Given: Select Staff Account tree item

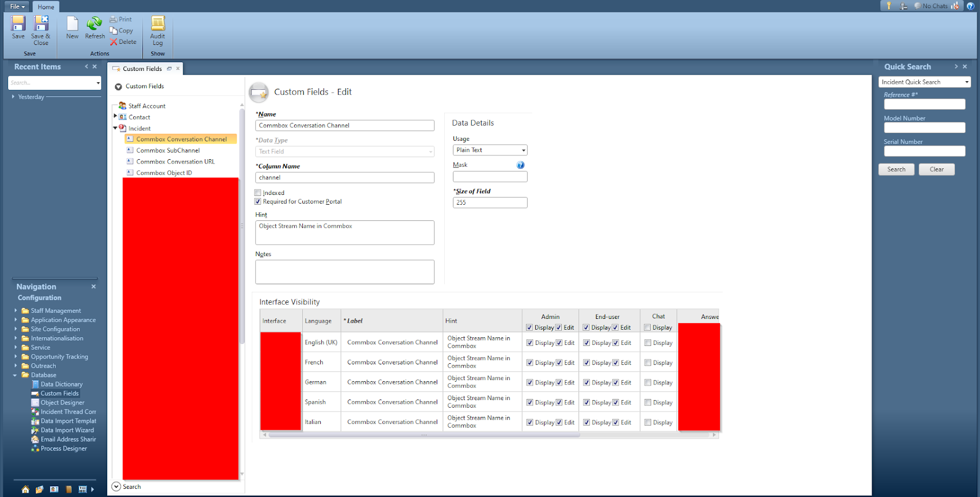Looking at the screenshot, I should coord(147,106).
